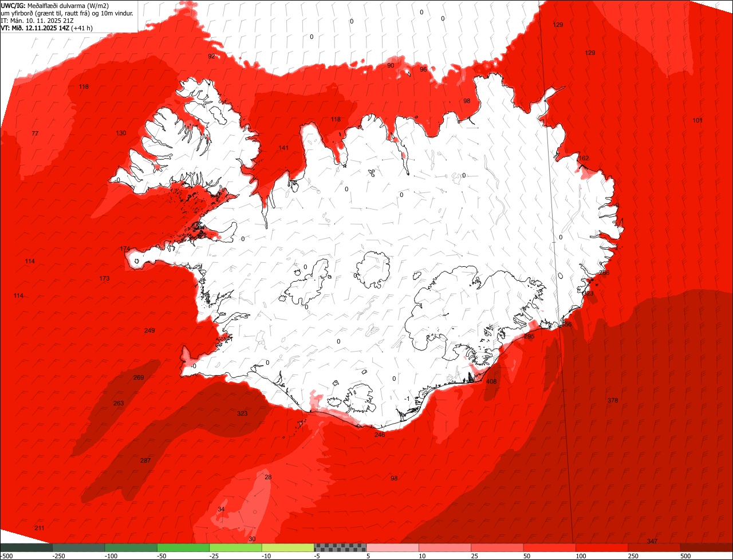Viewport: 733px width, 560px height.
Task: Click the map value '269' off the southwest coast
Action: pyautogui.click(x=139, y=377)
